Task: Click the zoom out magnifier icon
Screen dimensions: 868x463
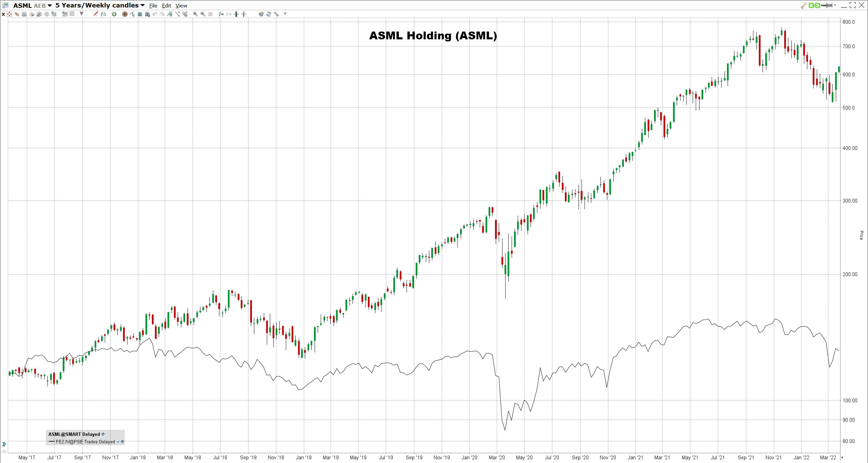Action: (x=203, y=14)
